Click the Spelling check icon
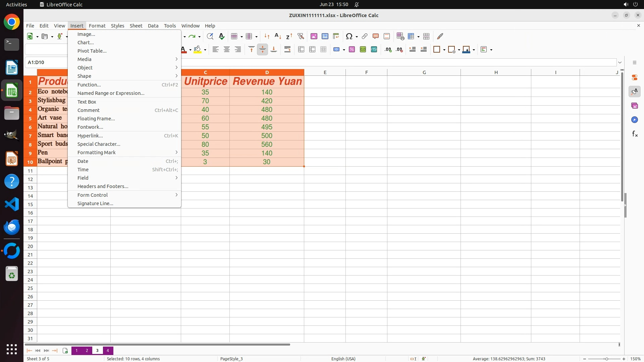 tap(221, 36)
